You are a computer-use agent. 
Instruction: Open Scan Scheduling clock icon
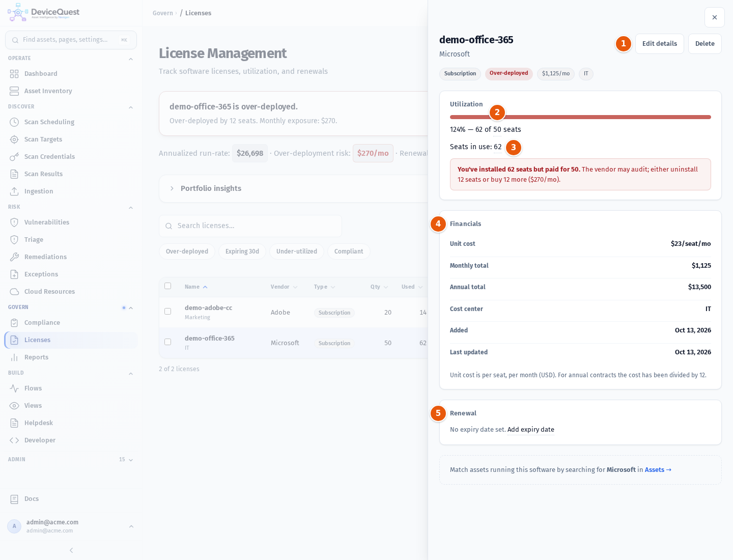[14, 122]
